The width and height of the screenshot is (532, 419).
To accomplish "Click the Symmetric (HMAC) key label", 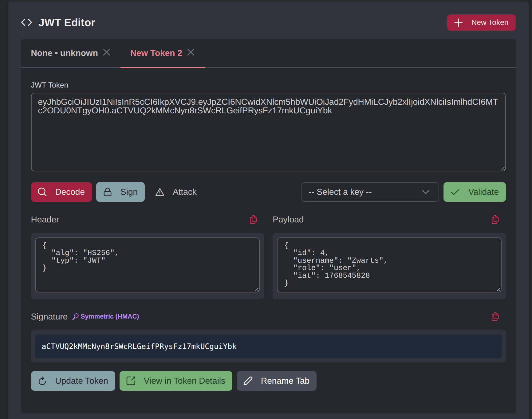I will point(106,316).
